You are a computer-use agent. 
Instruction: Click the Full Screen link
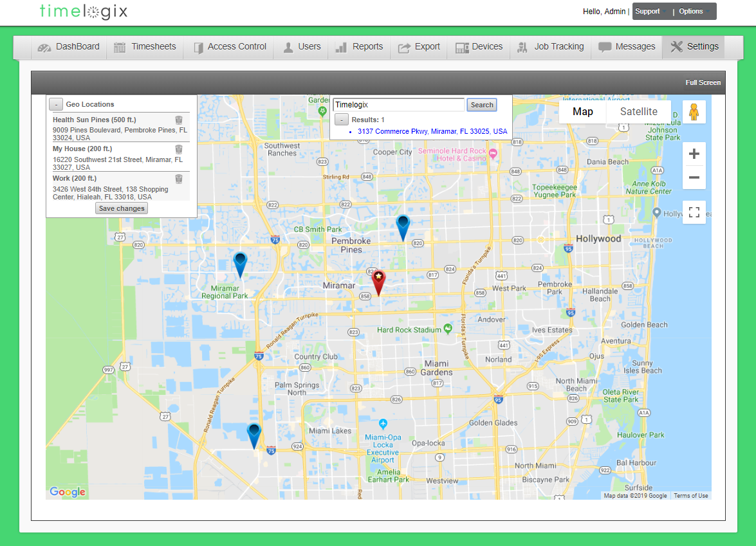tap(703, 82)
